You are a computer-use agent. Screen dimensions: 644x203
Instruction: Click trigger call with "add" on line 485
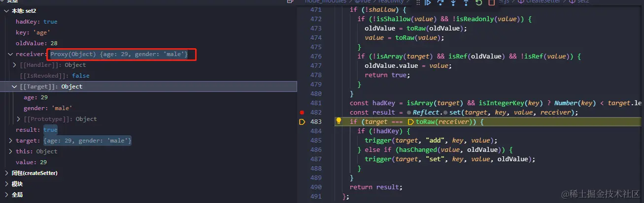[431, 140]
